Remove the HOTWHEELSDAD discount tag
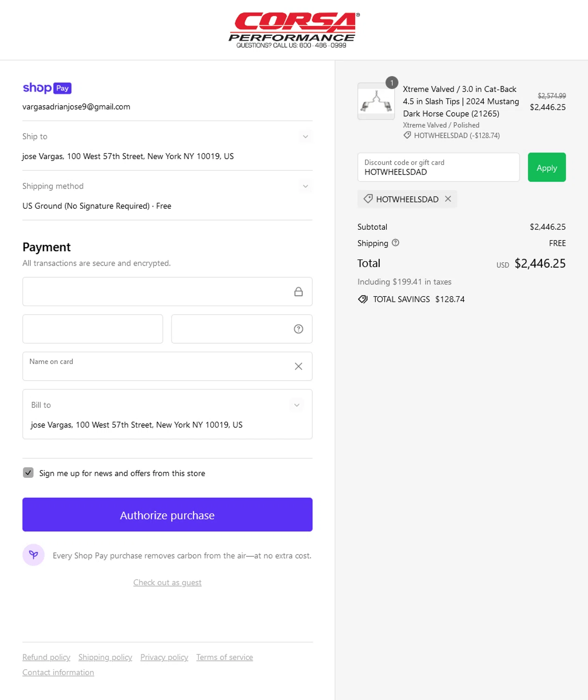Viewport: 588px width, 700px height. coord(448,199)
